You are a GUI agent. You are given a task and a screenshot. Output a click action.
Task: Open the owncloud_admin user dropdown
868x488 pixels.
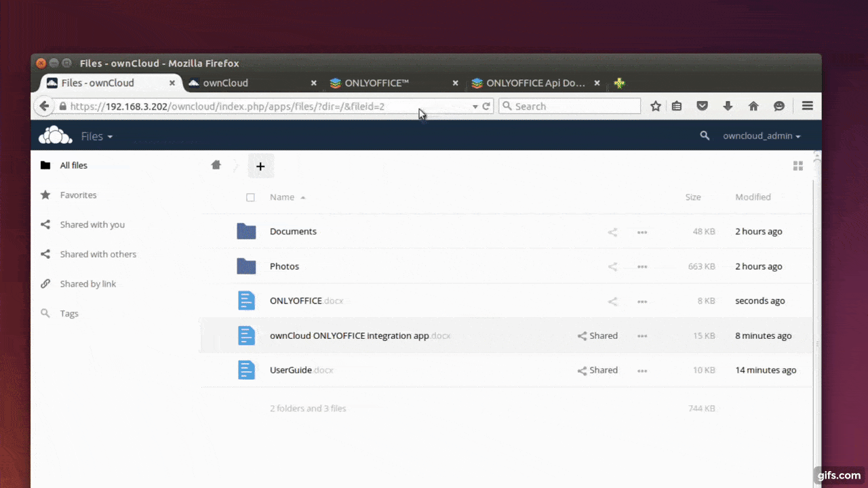(x=761, y=136)
